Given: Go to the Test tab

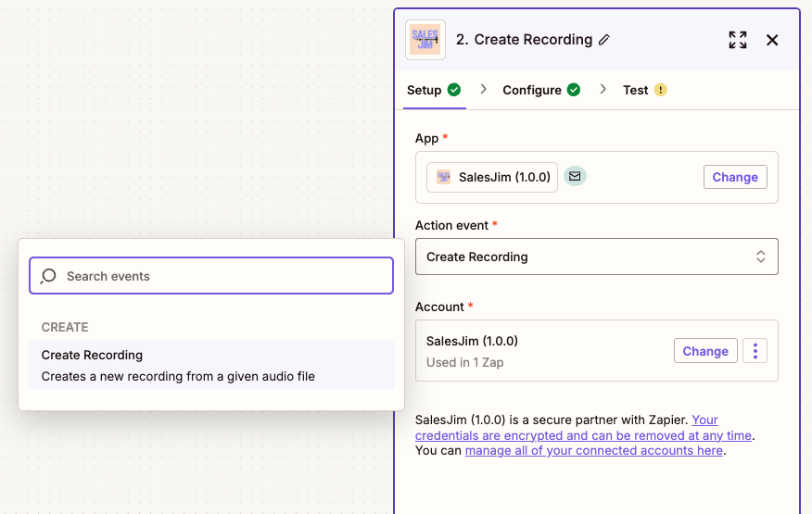Looking at the screenshot, I should coord(635,90).
